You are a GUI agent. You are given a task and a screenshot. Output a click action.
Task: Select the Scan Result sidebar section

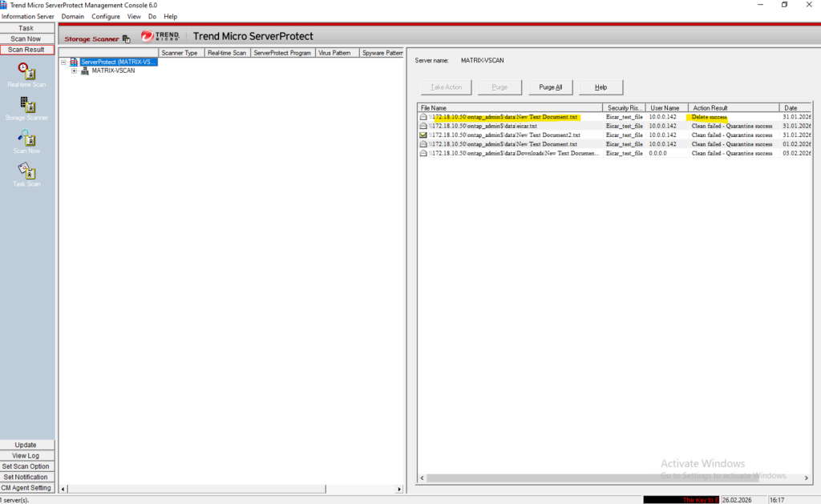[x=26, y=50]
